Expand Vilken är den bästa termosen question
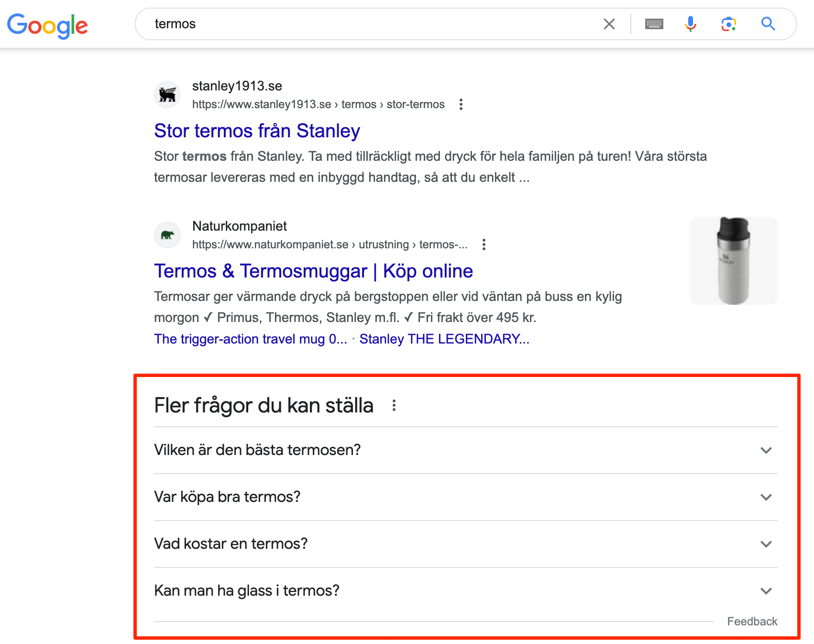 [465, 450]
